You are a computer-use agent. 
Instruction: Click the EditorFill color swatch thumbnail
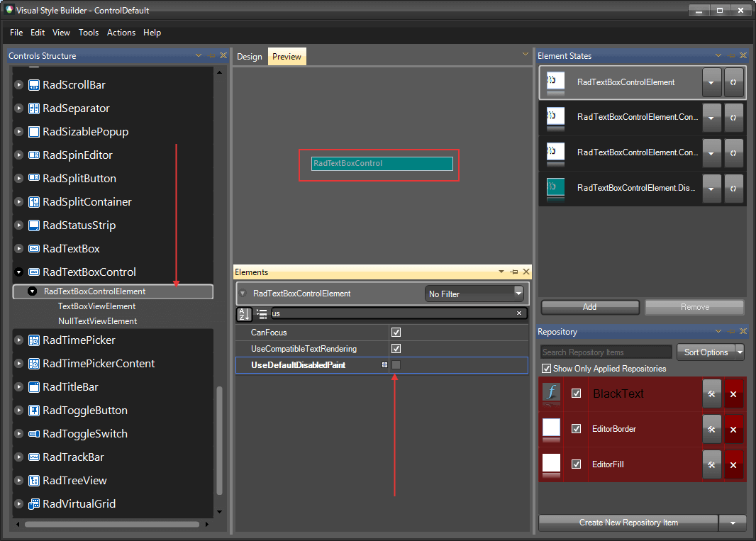coord(551,464)
